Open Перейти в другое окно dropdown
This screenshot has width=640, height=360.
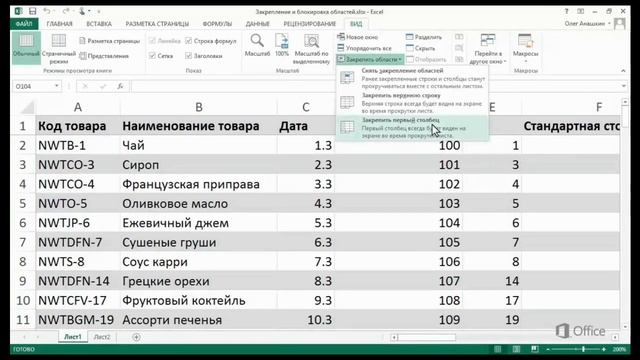click(x=488, y=49)
